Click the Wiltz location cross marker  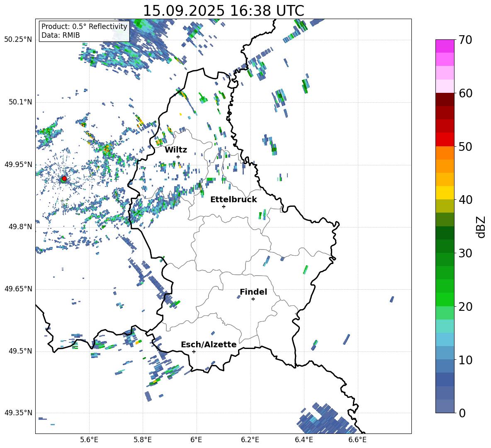pos(178,157)
